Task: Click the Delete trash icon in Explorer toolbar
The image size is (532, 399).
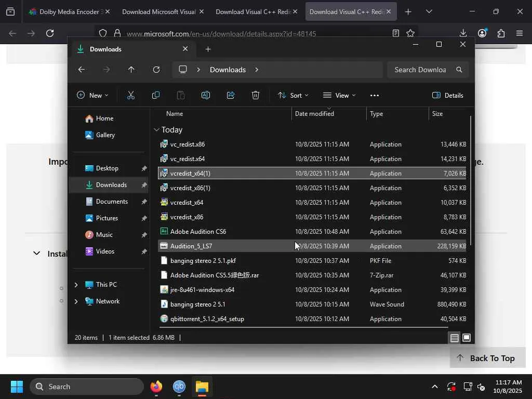Action: coord(256,96)
